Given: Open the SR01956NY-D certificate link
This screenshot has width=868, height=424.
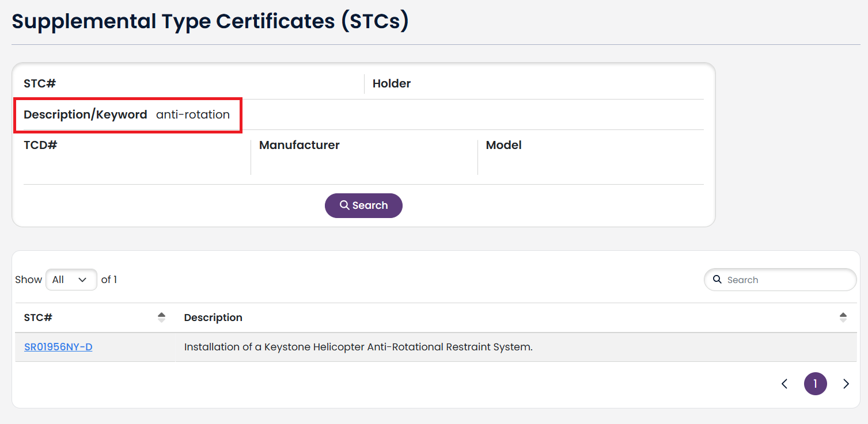Looking at the screenshot, I should point(58,346).
